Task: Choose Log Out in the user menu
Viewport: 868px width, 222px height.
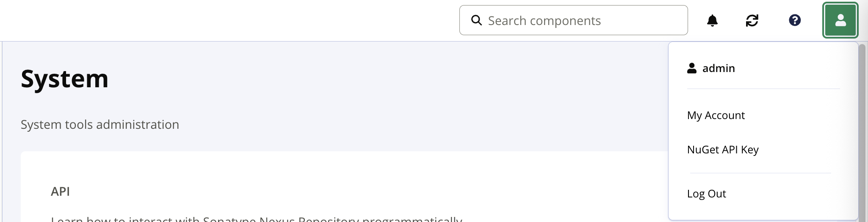Action: click(x=706, y=194)
